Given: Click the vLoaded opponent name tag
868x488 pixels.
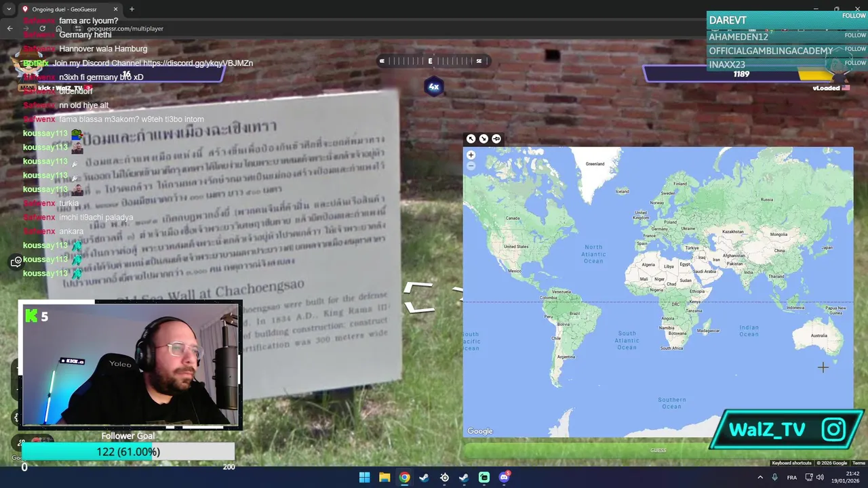Looking at the screenshot, I should 831,88.
